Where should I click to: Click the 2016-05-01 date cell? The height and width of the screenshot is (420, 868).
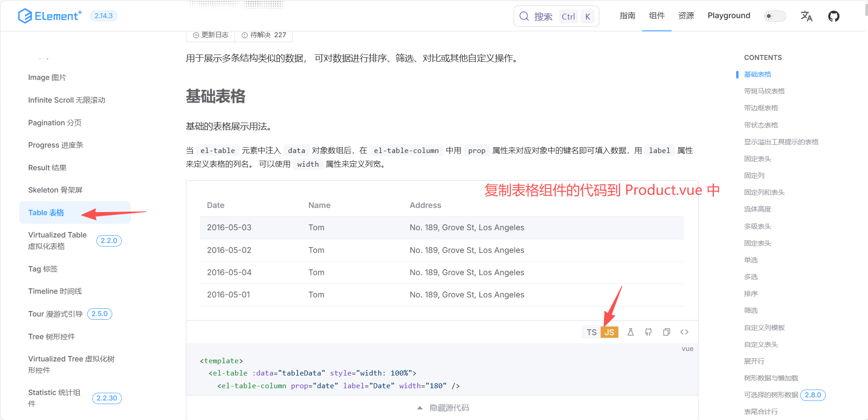click(229, 295)
